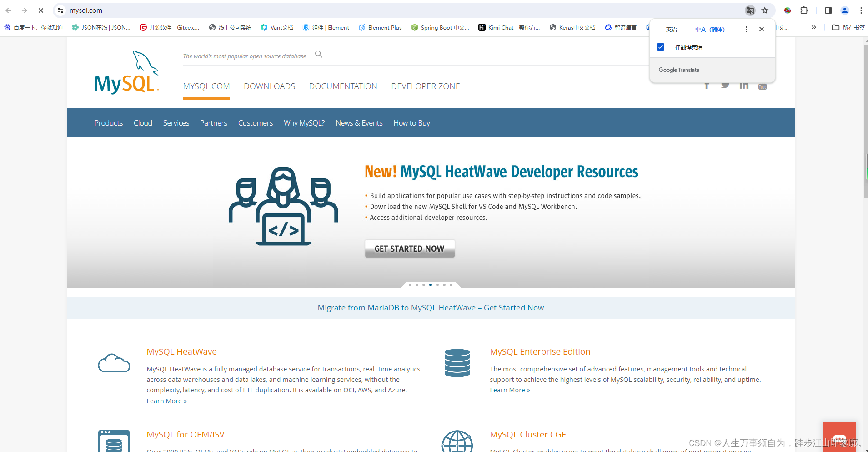Image resolution: width=868 pixels, height=452 pixels.
Task: Click Migrate from MariaDB to HeatWave link
Action: [431, 308]
